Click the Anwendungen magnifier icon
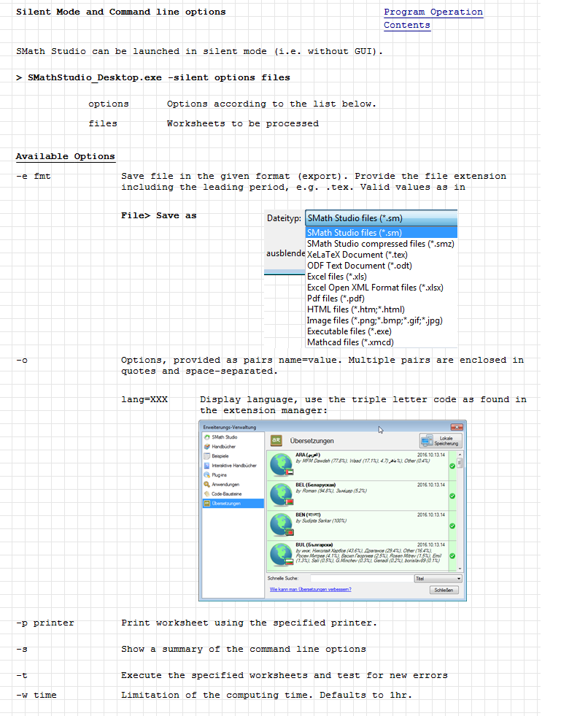The image size is (588, 716). pyautogui.click(x=207, y=485)
